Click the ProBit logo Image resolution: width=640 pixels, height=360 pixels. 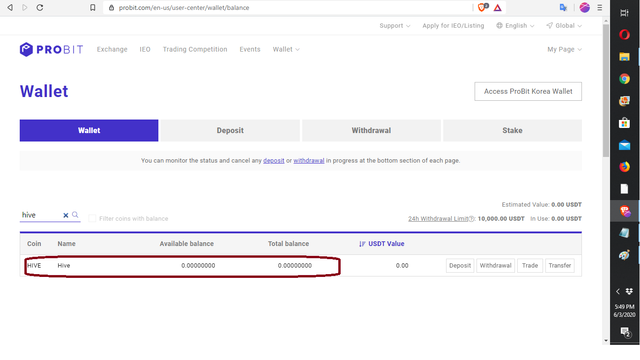click(51, 49)
